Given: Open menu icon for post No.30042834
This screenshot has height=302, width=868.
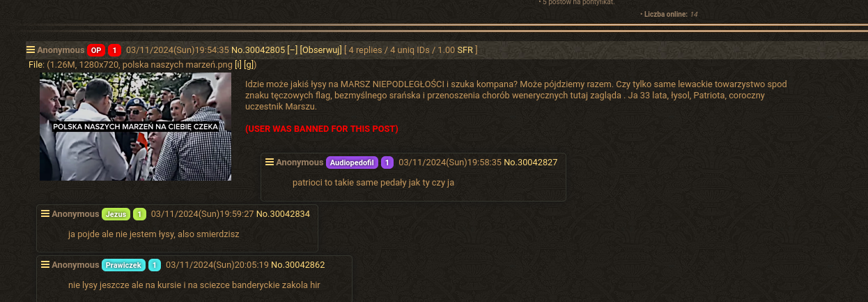Looking at the screenshot, I should tap(45, 213).
